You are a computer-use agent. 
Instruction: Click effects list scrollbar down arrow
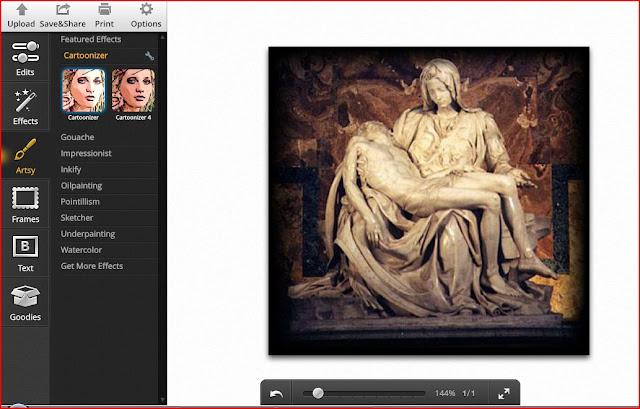[x=162, y=400]
